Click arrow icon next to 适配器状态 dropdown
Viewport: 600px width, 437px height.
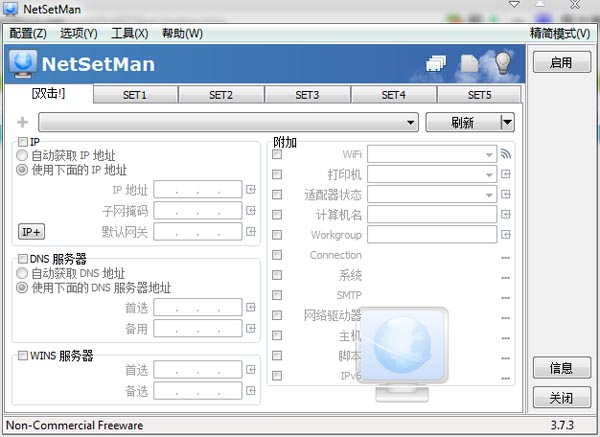(505, 194)
